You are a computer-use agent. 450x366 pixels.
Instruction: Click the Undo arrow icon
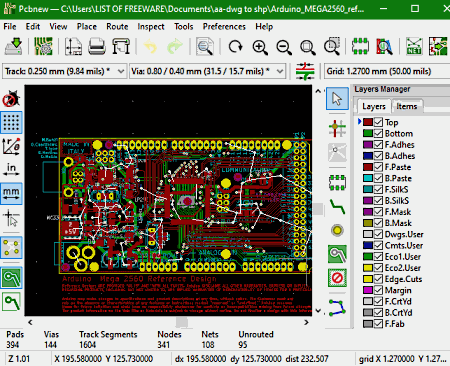tap(151, 46)
